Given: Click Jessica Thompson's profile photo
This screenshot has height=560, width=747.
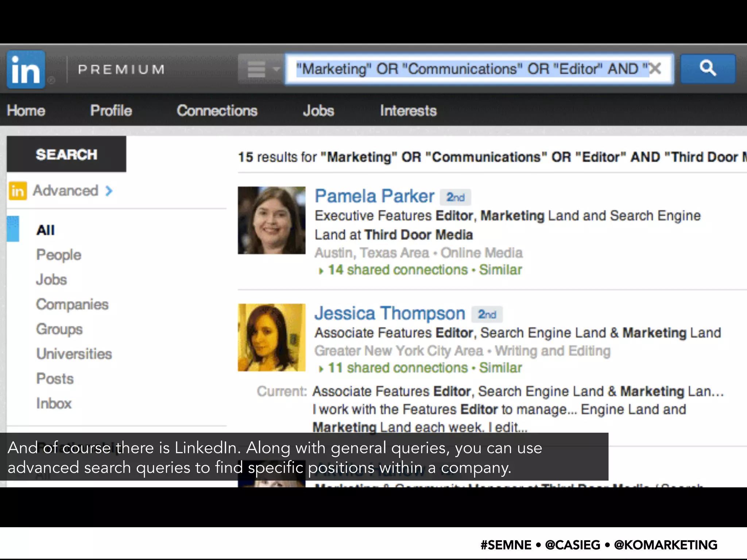Looking at the screenshot, I should [272, 338].
